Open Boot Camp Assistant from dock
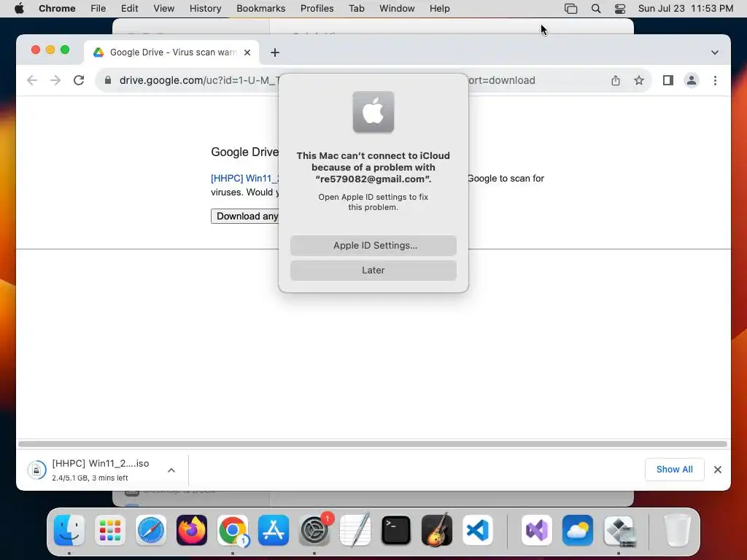The height and width of the screenshot is (560, 747). click(x=619, y=530)
